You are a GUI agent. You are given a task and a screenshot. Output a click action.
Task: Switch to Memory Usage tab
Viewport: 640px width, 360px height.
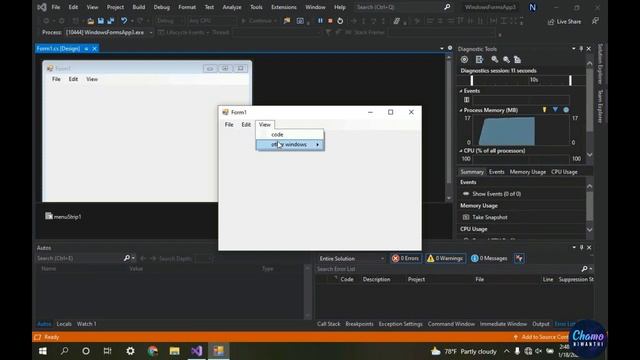point(527,172)
